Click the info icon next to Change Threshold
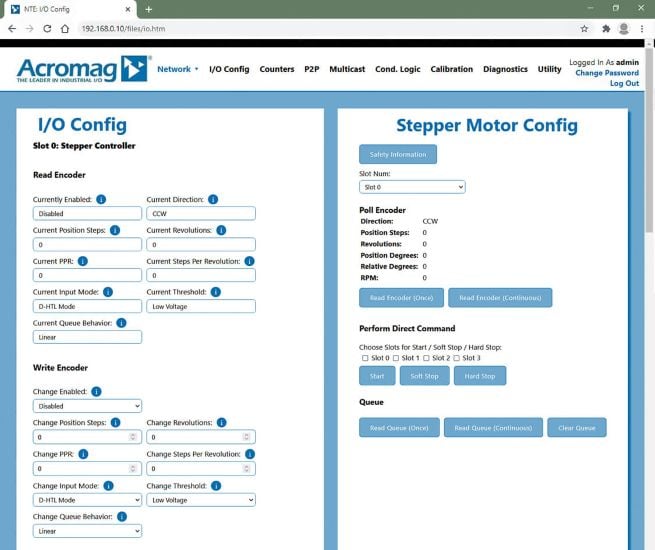Image resolution: width=655 pixels, height=550 pixels. pos(216,486)
